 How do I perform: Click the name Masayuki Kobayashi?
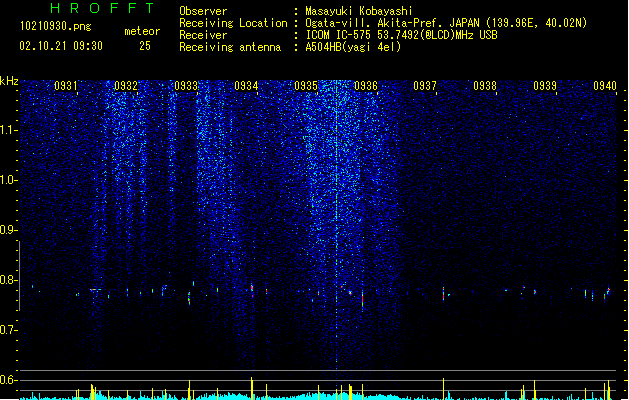point(359,11)
